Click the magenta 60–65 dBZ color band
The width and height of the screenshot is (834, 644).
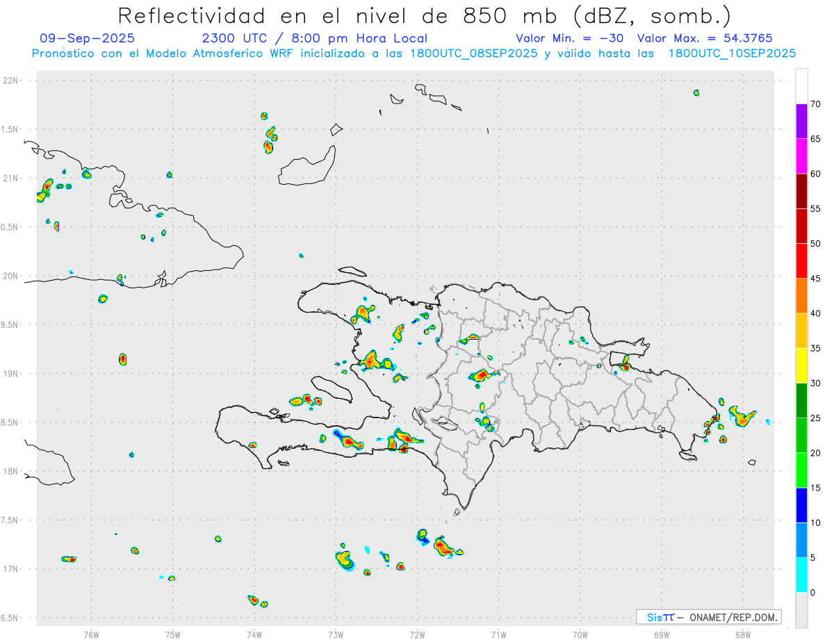coord(801,156)
